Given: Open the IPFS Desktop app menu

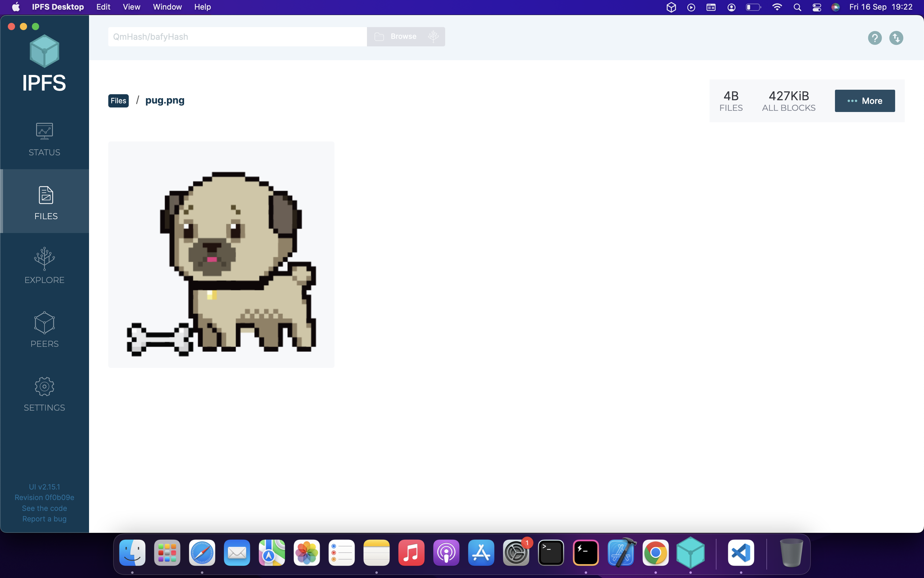Looking at the screenshot, I should click(58, 7).
